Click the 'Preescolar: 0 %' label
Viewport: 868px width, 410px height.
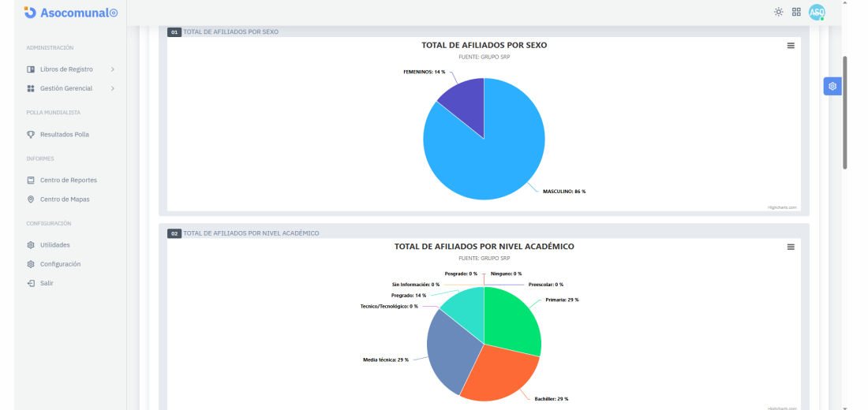pyautogui.click(x=546, y=285)
